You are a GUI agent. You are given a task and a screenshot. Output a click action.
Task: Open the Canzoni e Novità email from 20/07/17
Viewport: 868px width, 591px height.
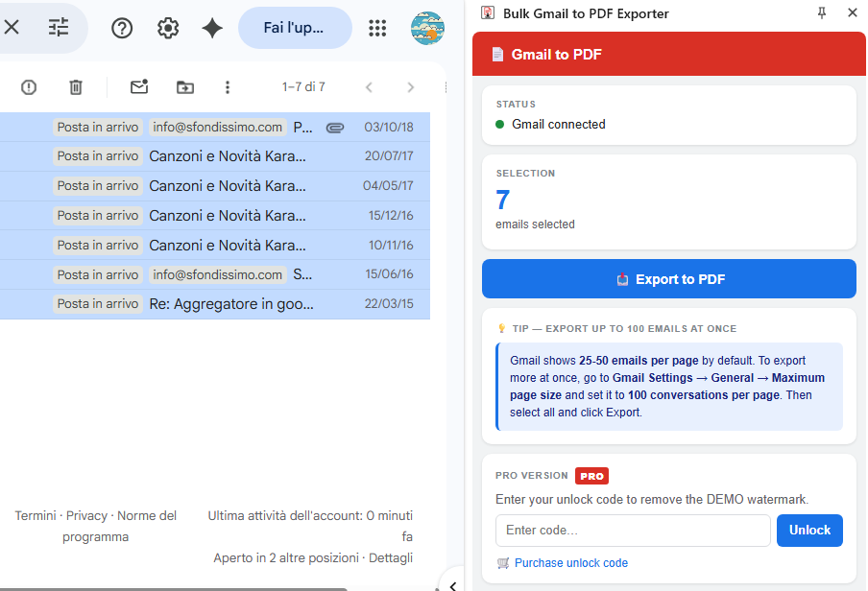click(215, 156)
